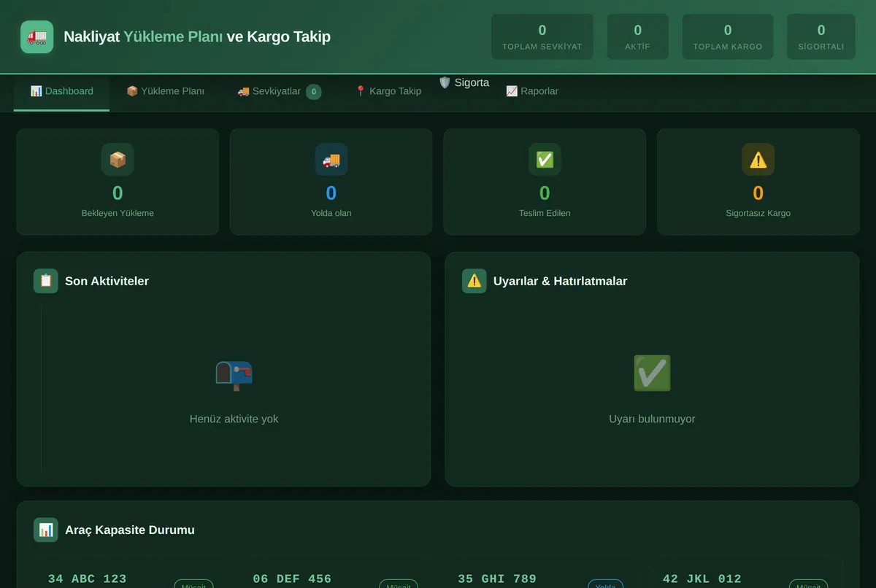Click the Son Aktiviteler heading
Viewport: 876px width, 588px height.
(x=107, y=281)
